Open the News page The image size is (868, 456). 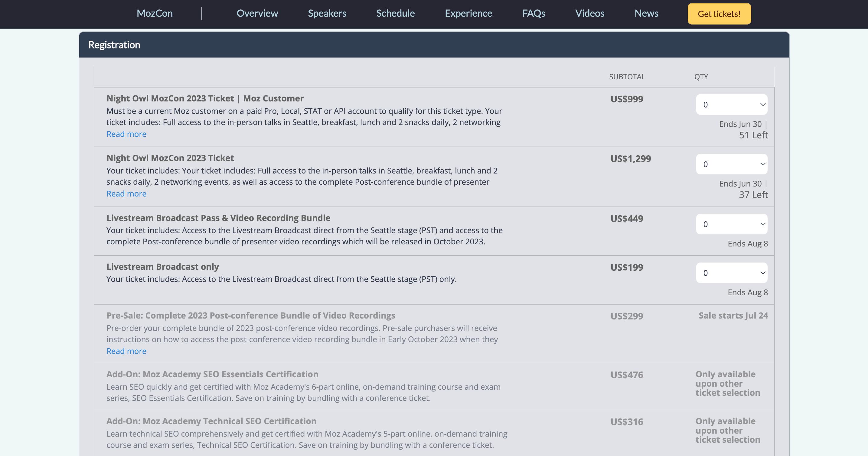click(x=646, y=13)
